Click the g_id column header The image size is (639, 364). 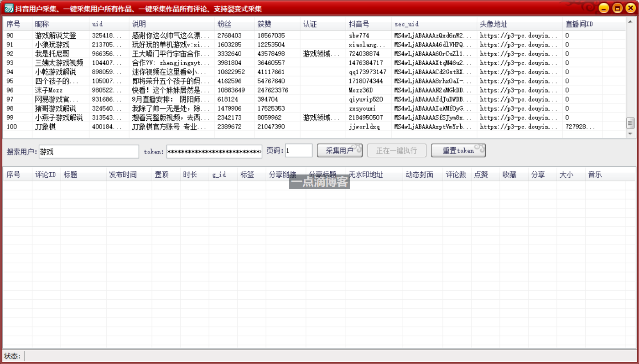223,174
